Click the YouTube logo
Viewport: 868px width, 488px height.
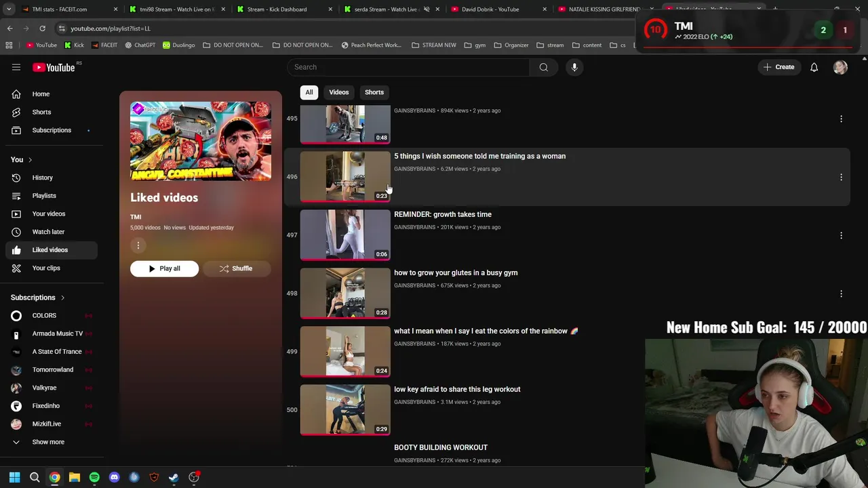[54, 67]
